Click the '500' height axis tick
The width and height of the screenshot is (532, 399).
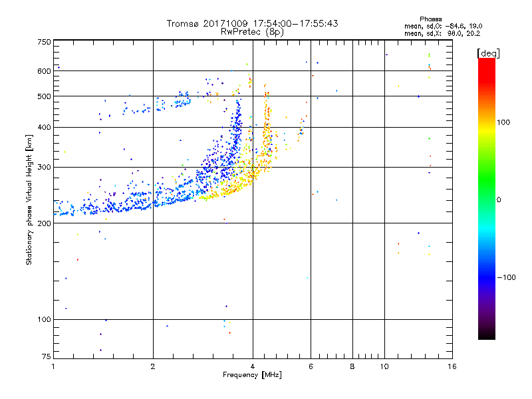pos(44,96)
